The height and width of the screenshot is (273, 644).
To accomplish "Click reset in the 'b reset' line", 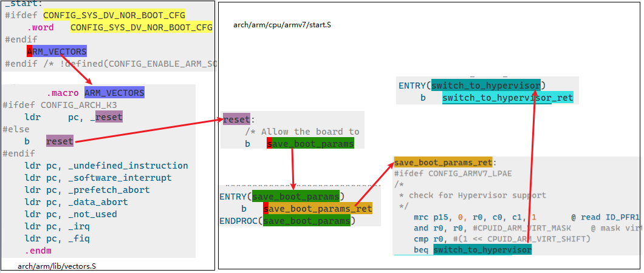I will pyautogui.click(x=60, y=141).
